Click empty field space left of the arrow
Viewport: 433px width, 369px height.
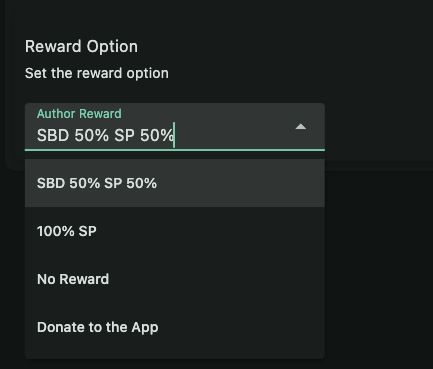(233, 135)
